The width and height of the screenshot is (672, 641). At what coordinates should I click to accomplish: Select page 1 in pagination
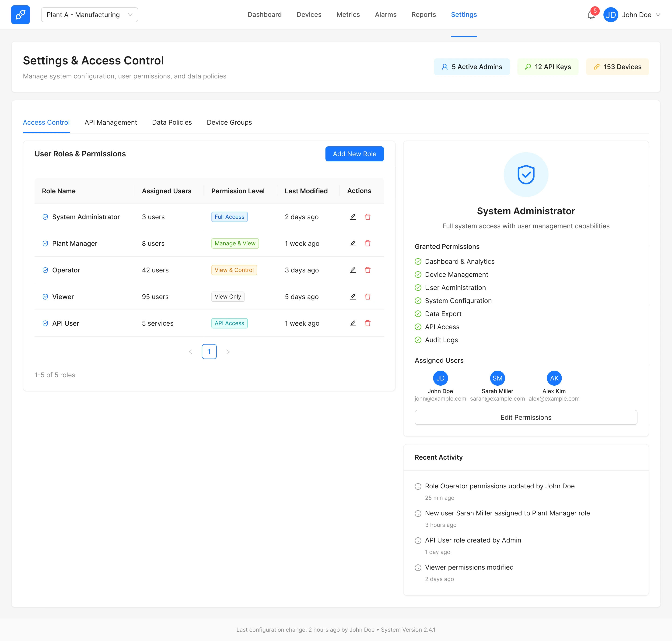209,352
